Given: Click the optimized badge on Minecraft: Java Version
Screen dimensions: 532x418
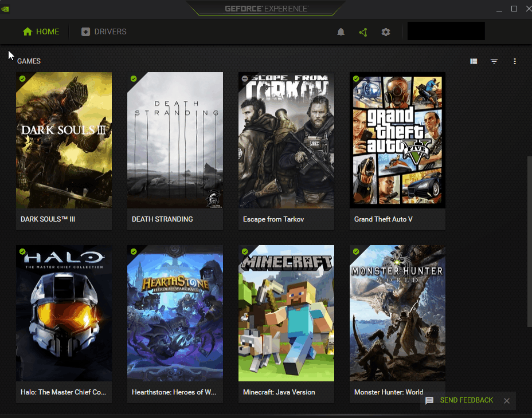Looking at the screenshot, I should tap(244, 252).
